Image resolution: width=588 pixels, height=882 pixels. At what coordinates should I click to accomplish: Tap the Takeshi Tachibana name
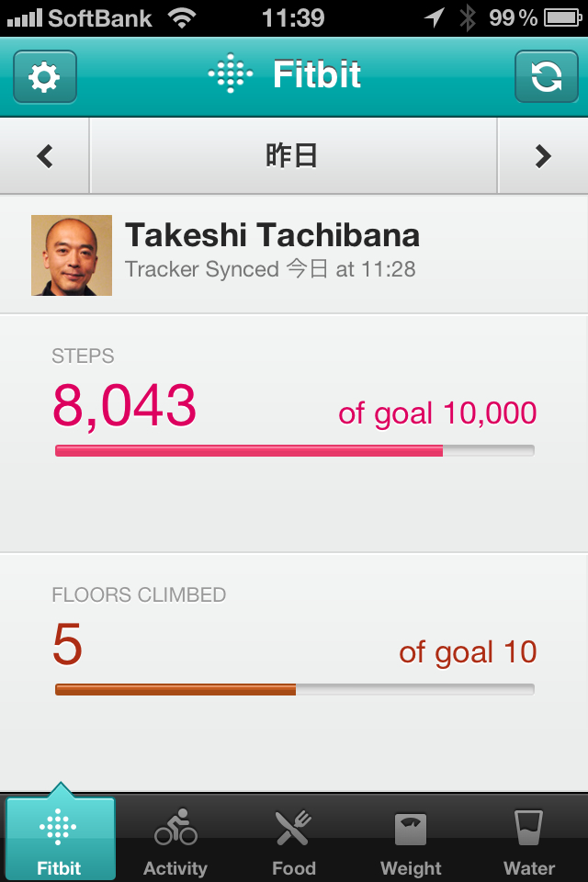click(x=272, y=236)
